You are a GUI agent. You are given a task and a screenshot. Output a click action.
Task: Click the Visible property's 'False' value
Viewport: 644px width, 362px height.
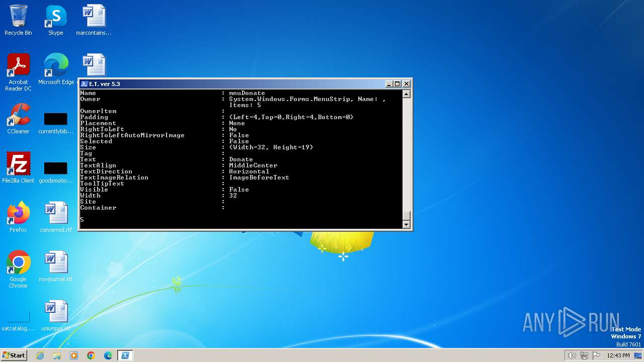[x=239, y=190]
